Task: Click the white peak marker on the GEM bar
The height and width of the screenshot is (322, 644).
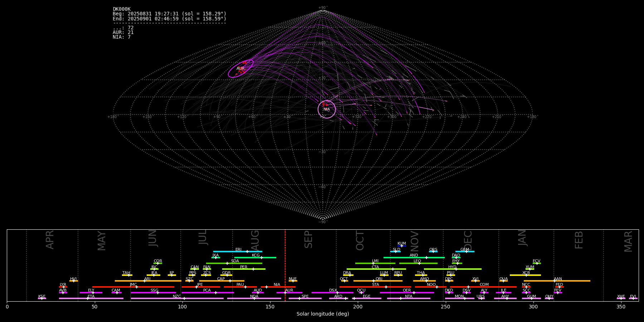Action: click(x=466, y=252)
